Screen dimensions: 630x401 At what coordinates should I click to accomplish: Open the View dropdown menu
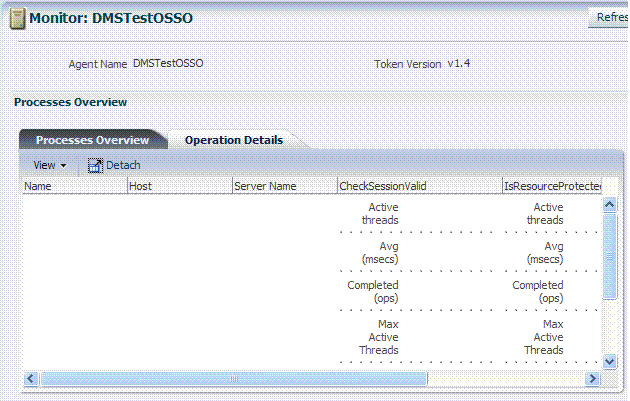(50, 165)
